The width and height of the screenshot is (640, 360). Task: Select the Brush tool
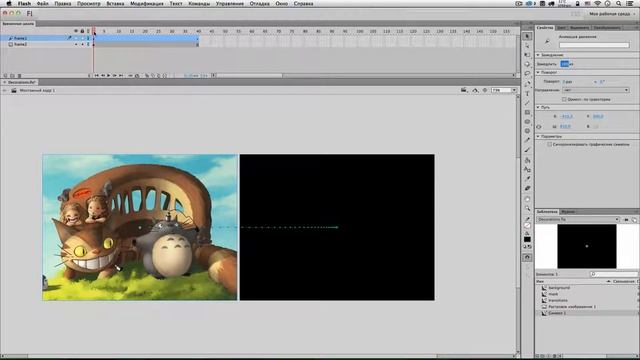pos(527,150)
